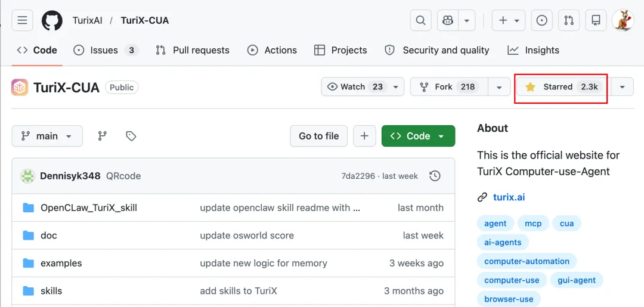Viewport: 644px width, 307px height.
Task: Open the turix.ai website link
Action: pyautogui.click(x=509, y=197)
